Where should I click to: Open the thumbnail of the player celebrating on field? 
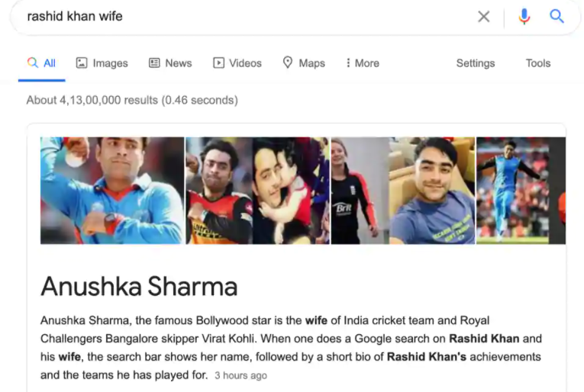[512, 191]
